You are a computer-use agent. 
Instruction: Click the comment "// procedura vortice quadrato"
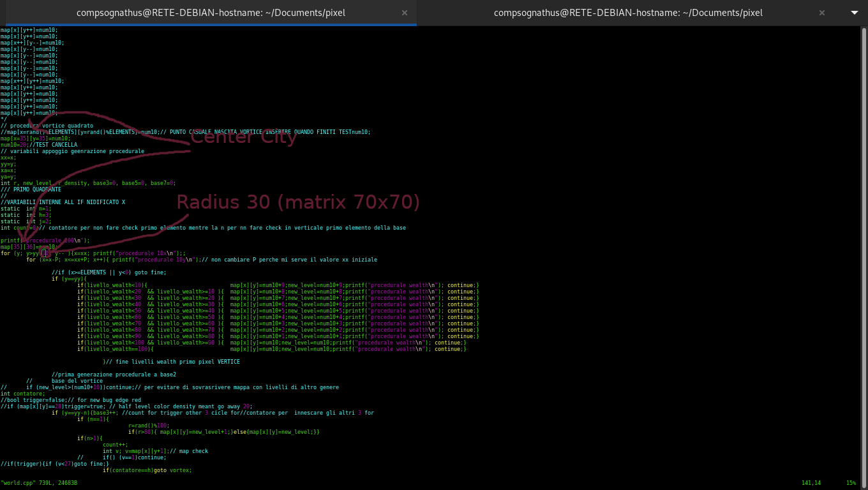(x=47, y=126)
